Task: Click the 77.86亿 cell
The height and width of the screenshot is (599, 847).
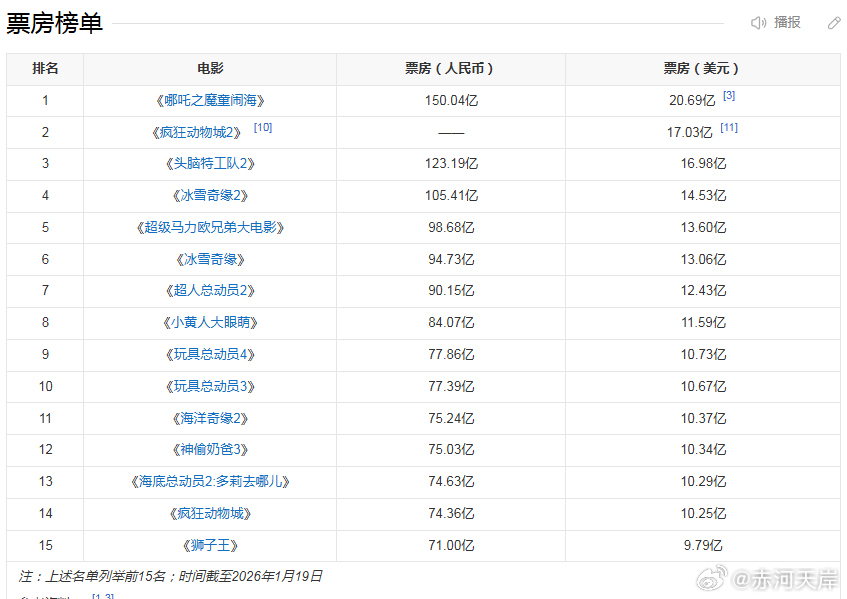Action: (x=451, y=354)
